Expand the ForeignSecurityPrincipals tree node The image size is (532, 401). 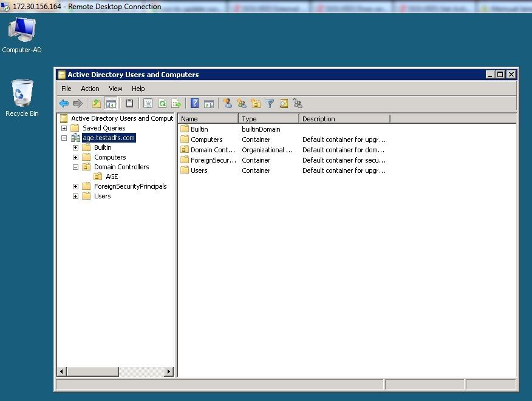coord(75,186)
